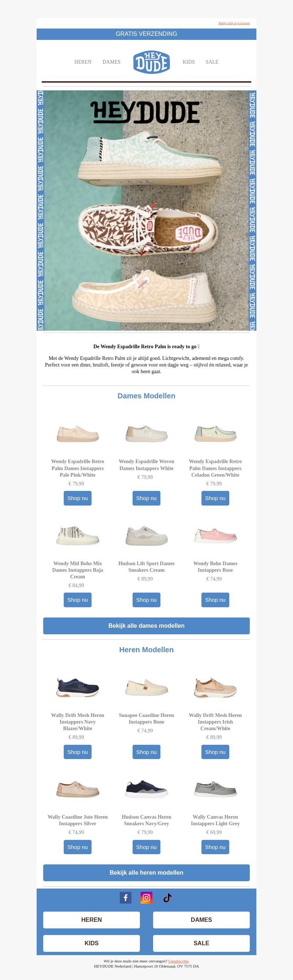Shop nu for Sunapee Coastline Bone
The width and height of the screenshot is (293, 980).
pos(146,752)
